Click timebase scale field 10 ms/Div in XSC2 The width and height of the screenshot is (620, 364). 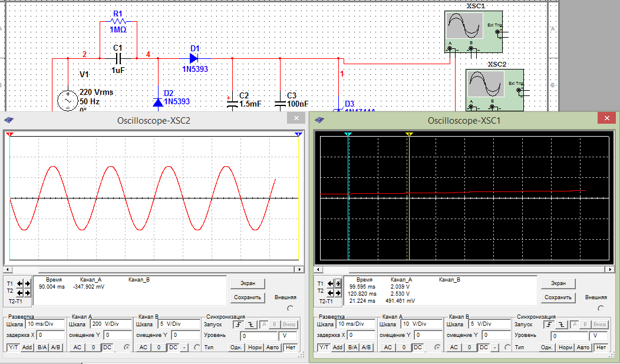tap(45, 324)
